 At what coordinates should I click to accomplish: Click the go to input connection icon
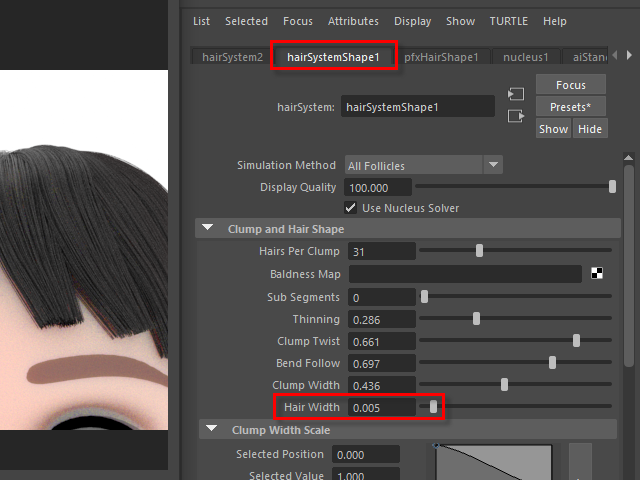point(516,94)
